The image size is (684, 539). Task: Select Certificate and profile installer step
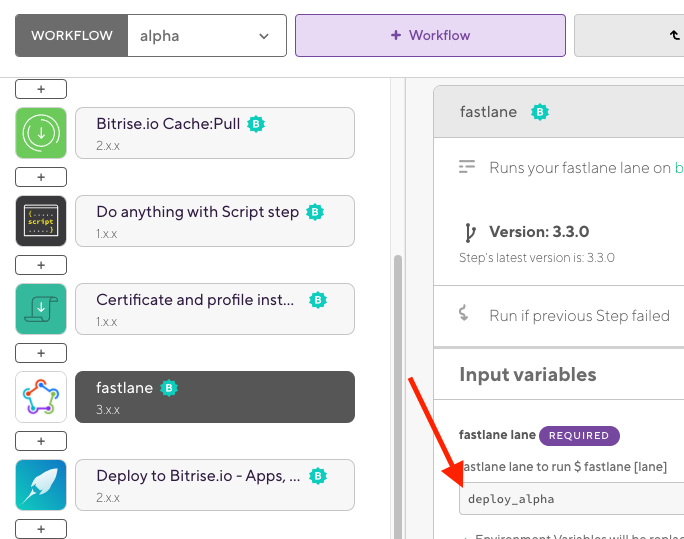click(x=215, y=309)
